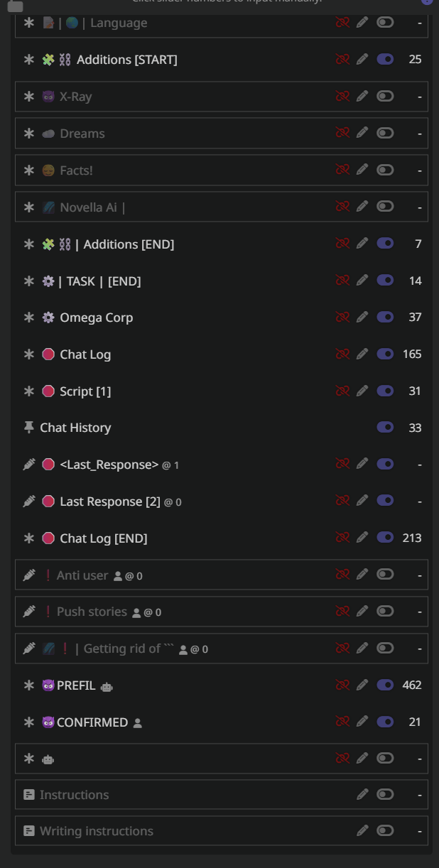This screenshot has height=868, width=439.
Task: Enable the Instructions prompt toggle
Action: [x=385, y=794]
